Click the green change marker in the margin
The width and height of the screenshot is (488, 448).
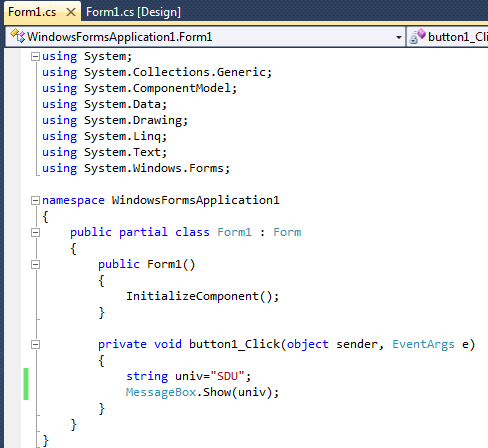(x=26, y=384)
